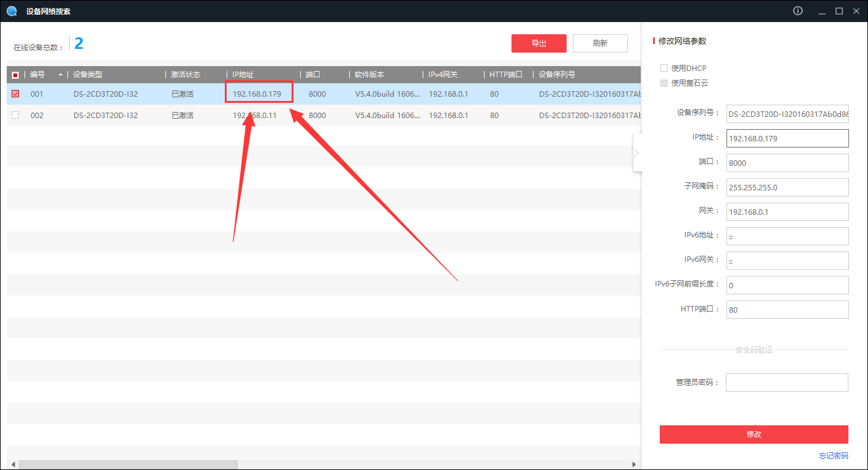Select the device row 192.168.0.11

tap(323, 115)
